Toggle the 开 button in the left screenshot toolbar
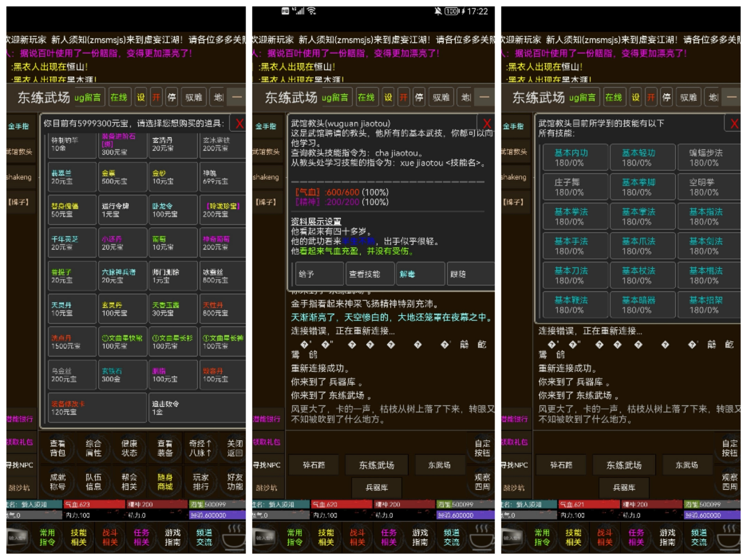The image size is (747, 560). pyautogui.click(x=156, y=97)
